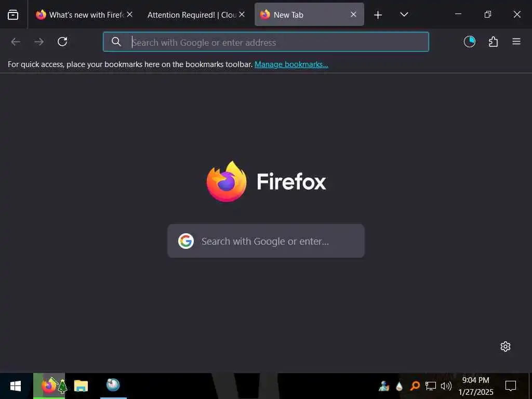Restore down the Firefox window
Viewport: 532px width, 399px height.
coord(487,14)
